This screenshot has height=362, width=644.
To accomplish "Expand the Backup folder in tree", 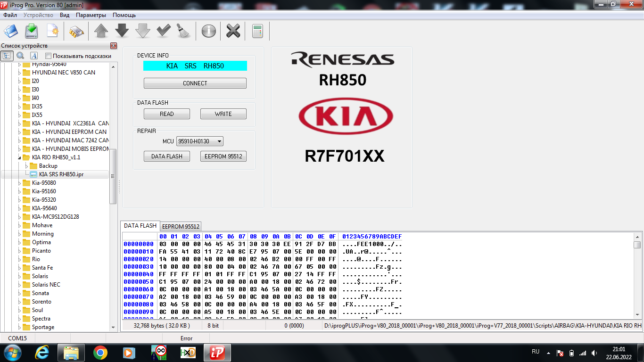I will 26,166.
